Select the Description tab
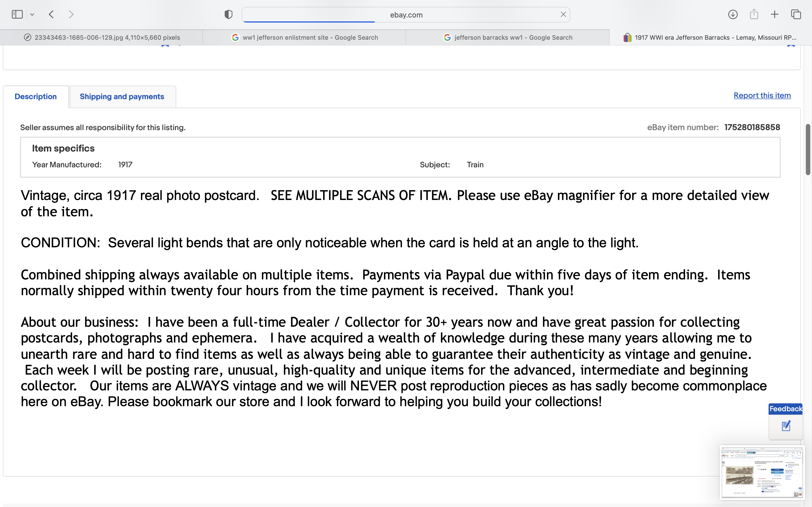The width and height of the screenshot is (812, 507). (36, 97)
